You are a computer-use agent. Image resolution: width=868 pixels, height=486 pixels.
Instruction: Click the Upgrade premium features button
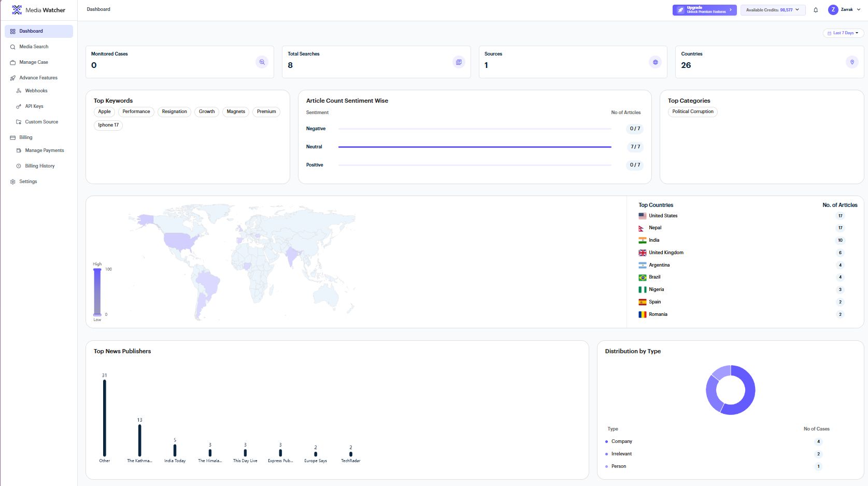tap(704, 10)
